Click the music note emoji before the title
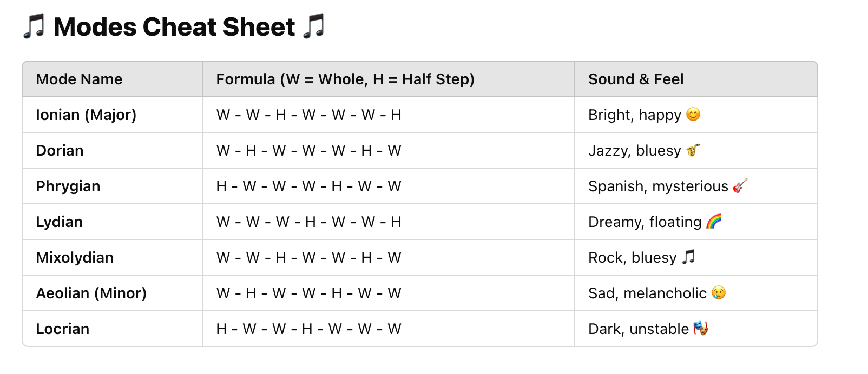Viewport: 868px width, 374px height. point(34,26)
